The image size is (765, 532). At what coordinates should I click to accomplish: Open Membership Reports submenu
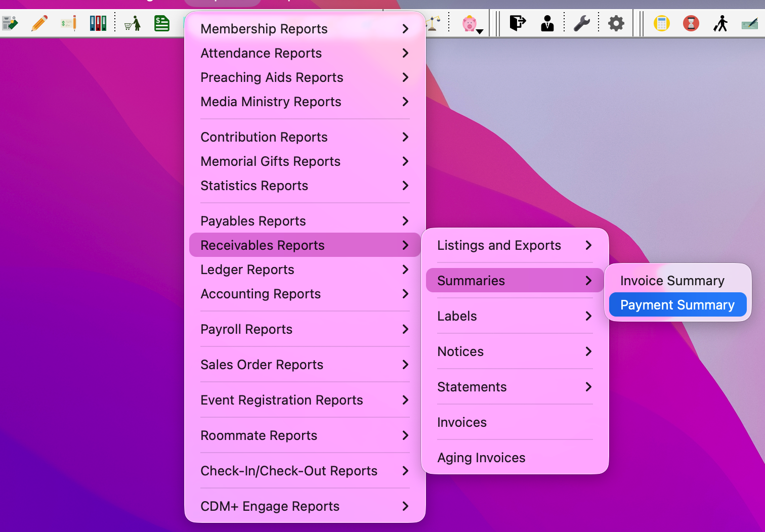pos(305,29)
